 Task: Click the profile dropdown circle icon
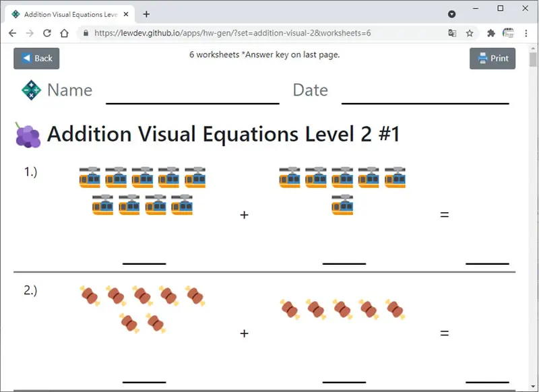[451, 14]
